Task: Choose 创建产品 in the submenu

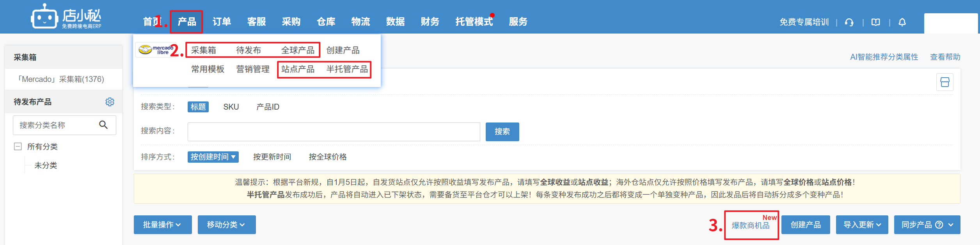Action: tap(343, 50)
